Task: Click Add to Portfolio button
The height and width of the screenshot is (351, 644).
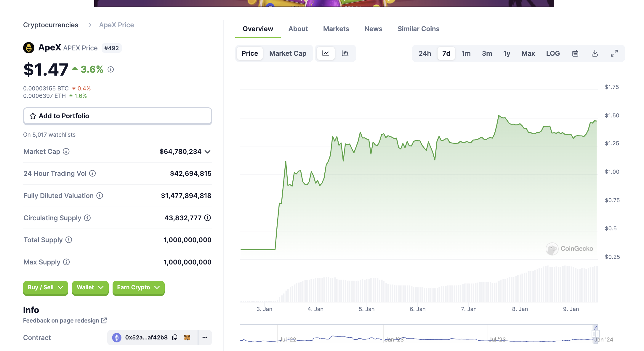Action: point(117,116)
